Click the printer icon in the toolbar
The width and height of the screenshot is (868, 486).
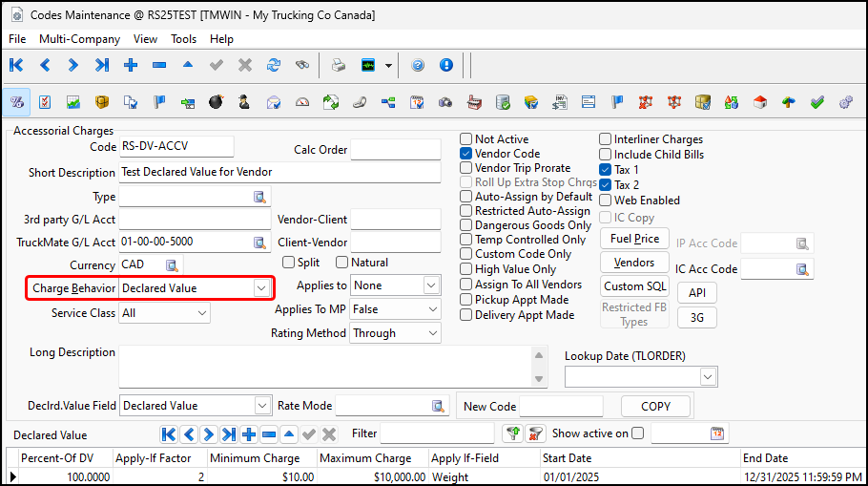pyautogui.click(x=339, y=66)
